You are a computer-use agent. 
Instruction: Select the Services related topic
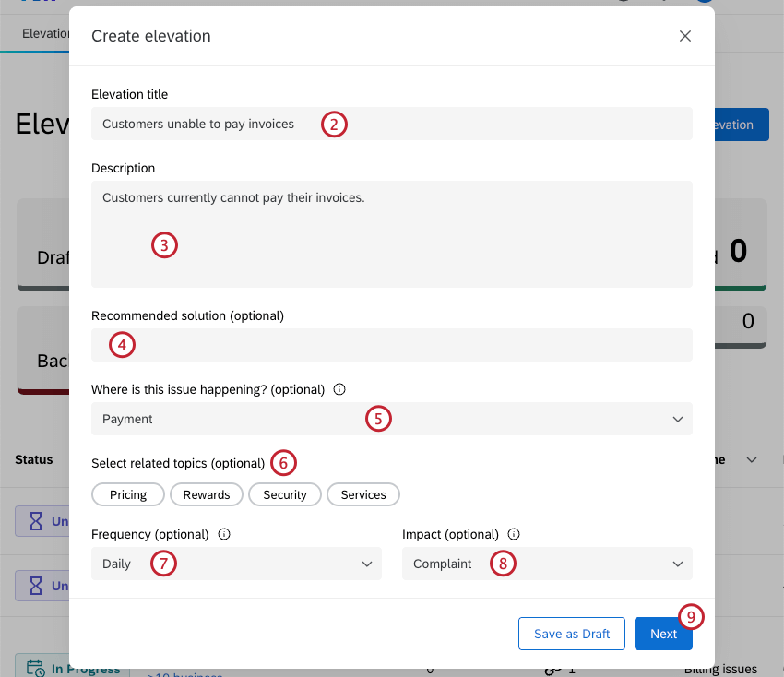pos(362,494)
